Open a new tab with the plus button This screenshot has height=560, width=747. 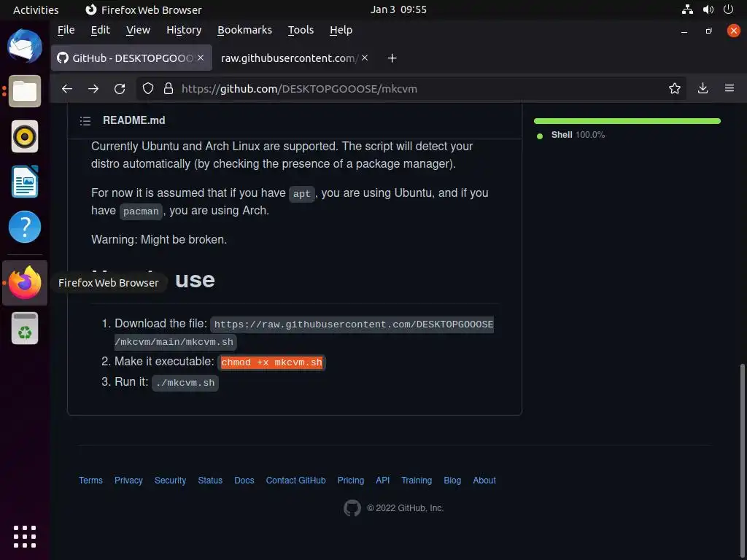click(x=392, y=58)
